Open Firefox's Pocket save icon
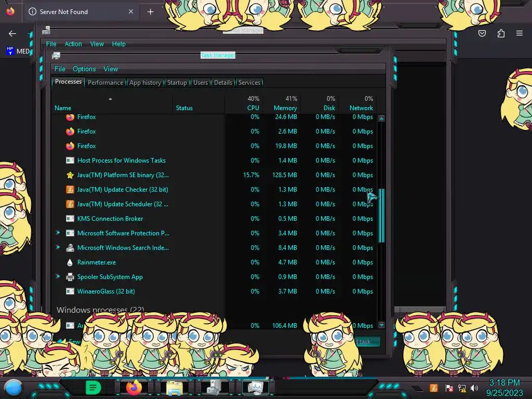This screenshot has width=532, height=399. [482, 33]
